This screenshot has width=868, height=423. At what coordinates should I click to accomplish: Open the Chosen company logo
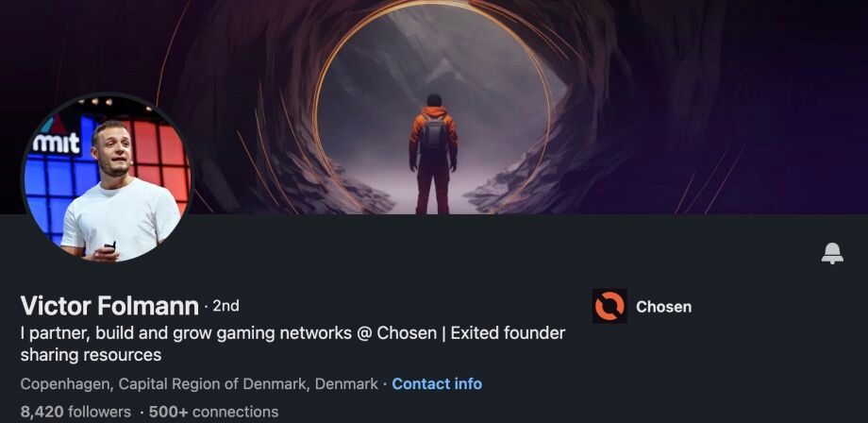[609, 306]
